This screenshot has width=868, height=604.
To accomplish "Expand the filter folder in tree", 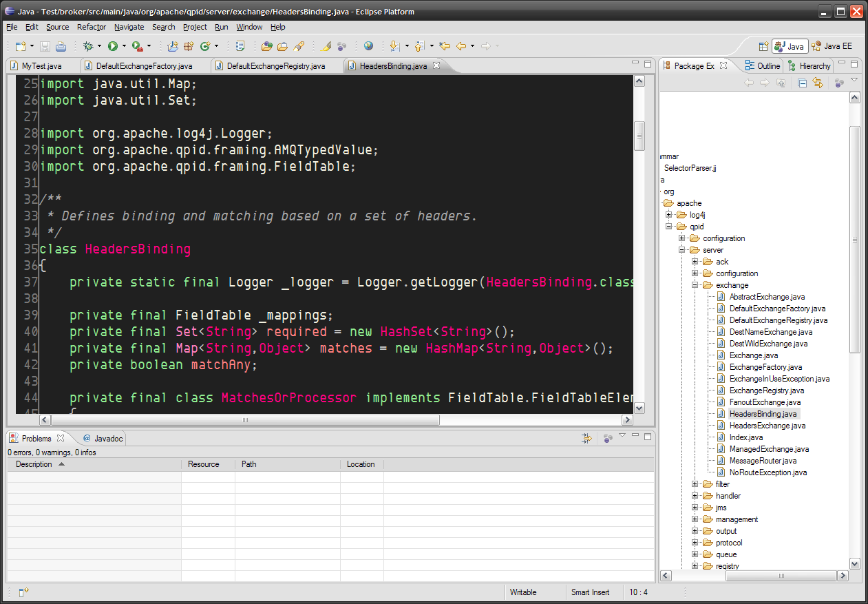I will click(x=695, y=484).
